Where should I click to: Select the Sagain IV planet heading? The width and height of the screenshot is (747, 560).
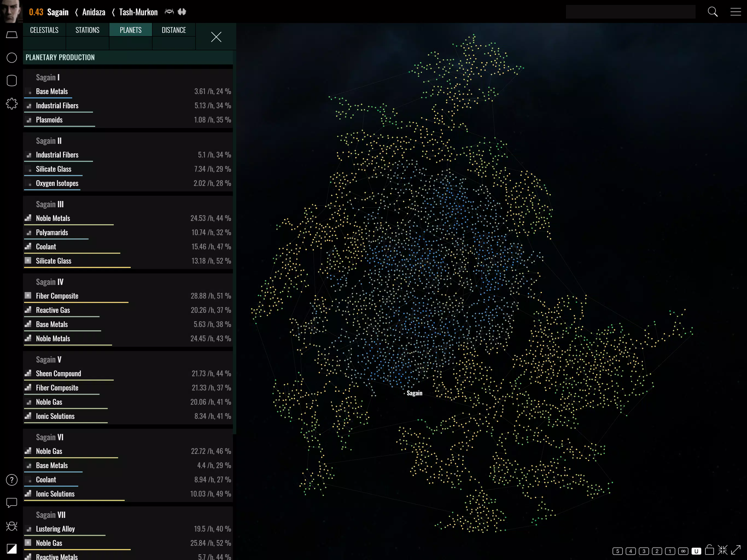(50, 282)
